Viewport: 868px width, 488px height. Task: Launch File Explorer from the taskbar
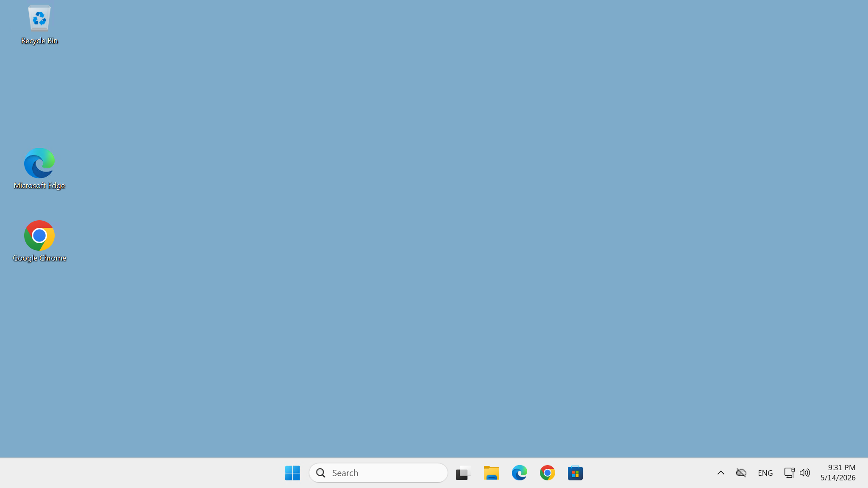tap(491, 473)
